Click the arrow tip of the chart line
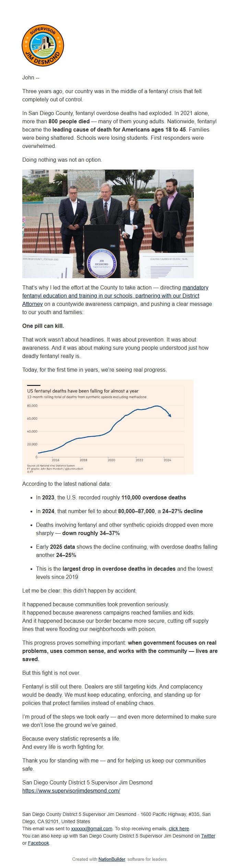 pyautogui.click(x=170, y=416)
